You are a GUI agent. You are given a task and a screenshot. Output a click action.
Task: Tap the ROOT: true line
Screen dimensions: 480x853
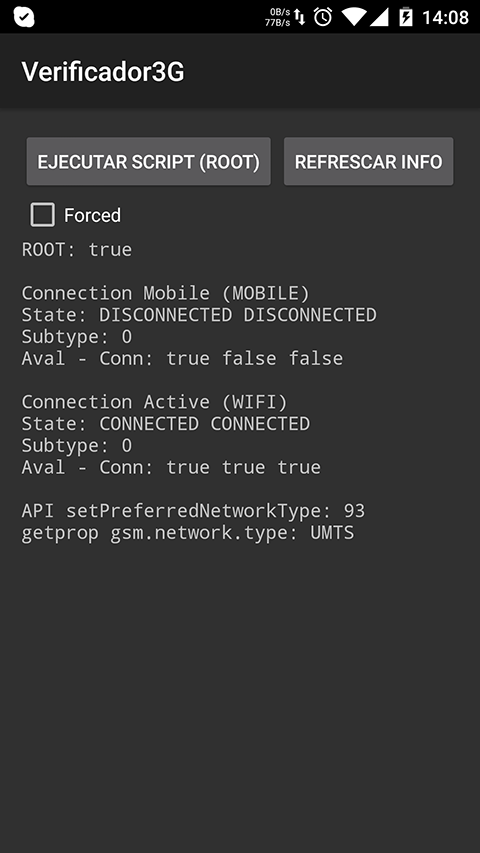[x=77, y=250]
